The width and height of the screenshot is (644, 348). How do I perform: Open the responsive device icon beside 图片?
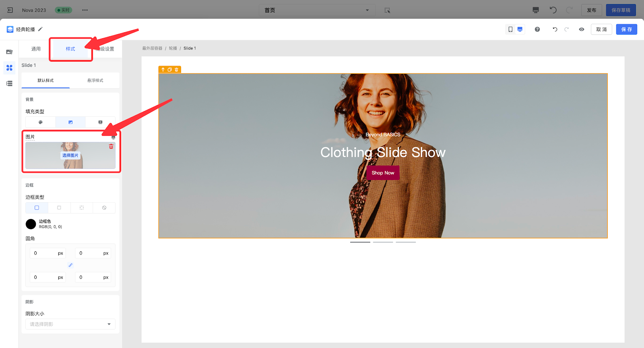[x=113, y=137]
